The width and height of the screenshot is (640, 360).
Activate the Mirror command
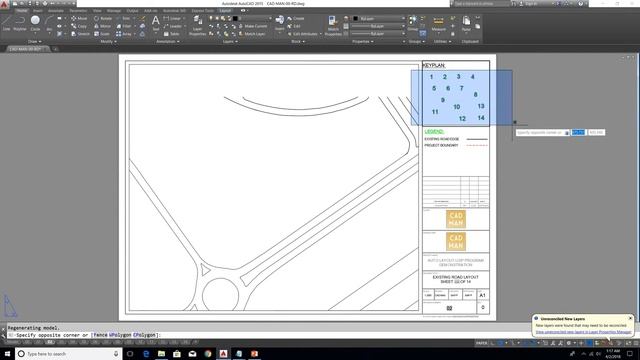click(x=102, y=26)
